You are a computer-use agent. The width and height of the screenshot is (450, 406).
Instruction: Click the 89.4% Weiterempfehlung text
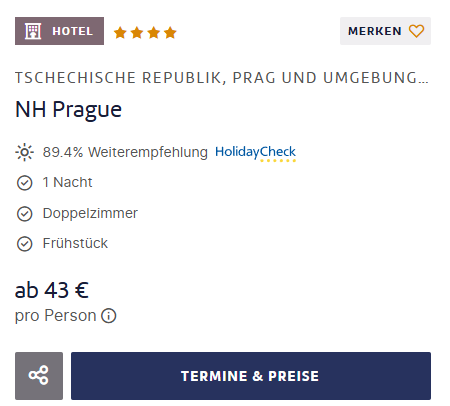(x=125, y=152)
